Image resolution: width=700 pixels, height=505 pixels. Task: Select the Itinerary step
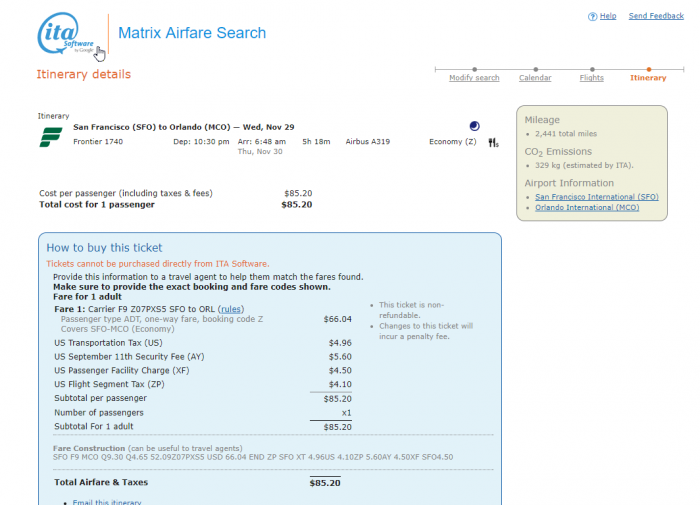click(648, 78)
